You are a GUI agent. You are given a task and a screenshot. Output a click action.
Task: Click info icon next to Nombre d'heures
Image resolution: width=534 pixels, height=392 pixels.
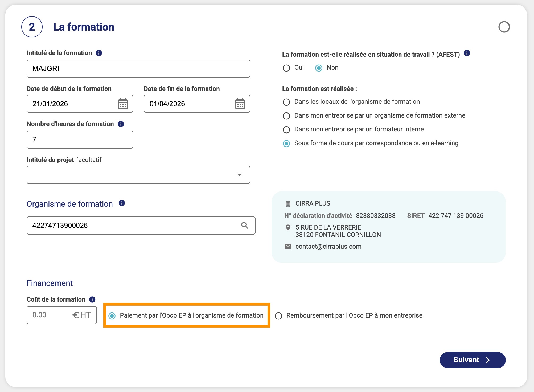pyautogui.click(x=121, y=124)
